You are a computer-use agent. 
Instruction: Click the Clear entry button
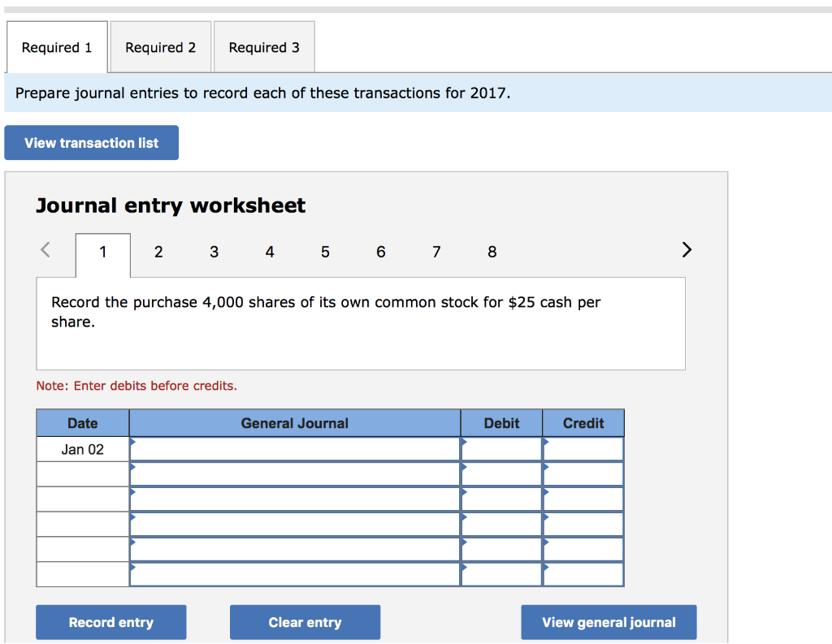(x=305, y=622)
